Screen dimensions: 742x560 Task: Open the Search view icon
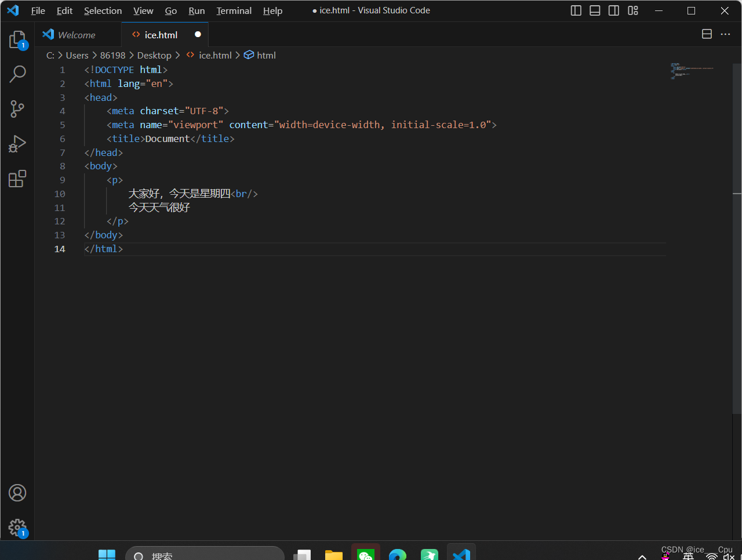point(17,74)
